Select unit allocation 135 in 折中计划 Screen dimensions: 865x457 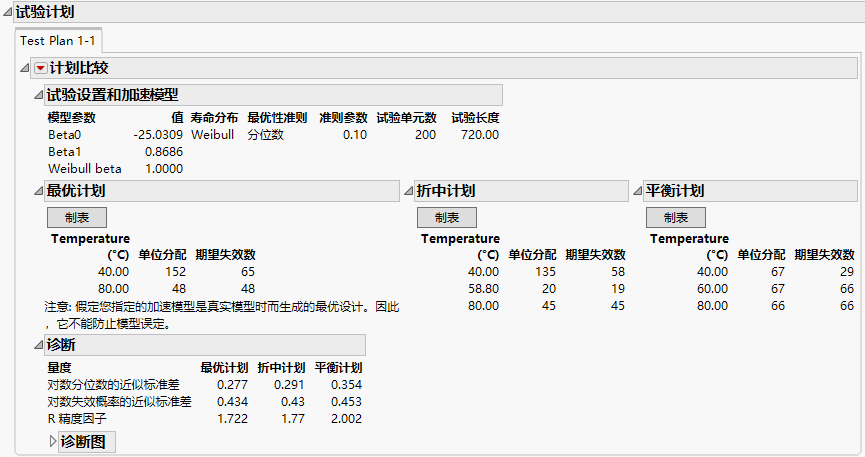pos(546,272)
